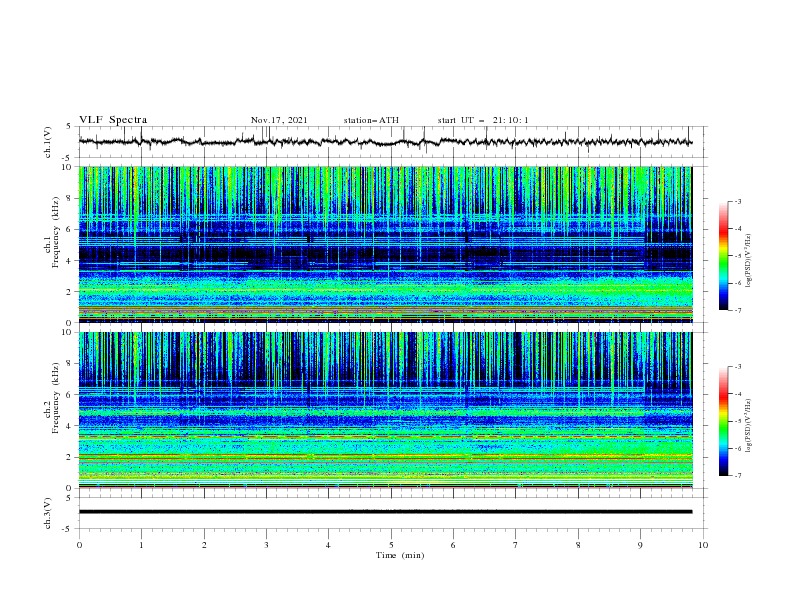Click the date 'Nov.17, 2021'
792x612 pixels.
279,120
